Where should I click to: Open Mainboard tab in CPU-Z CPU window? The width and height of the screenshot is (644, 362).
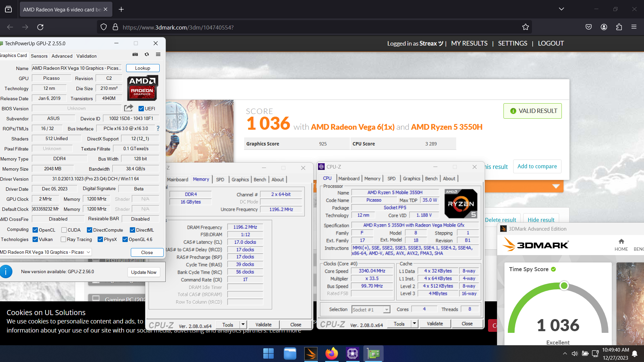[349, 178]
